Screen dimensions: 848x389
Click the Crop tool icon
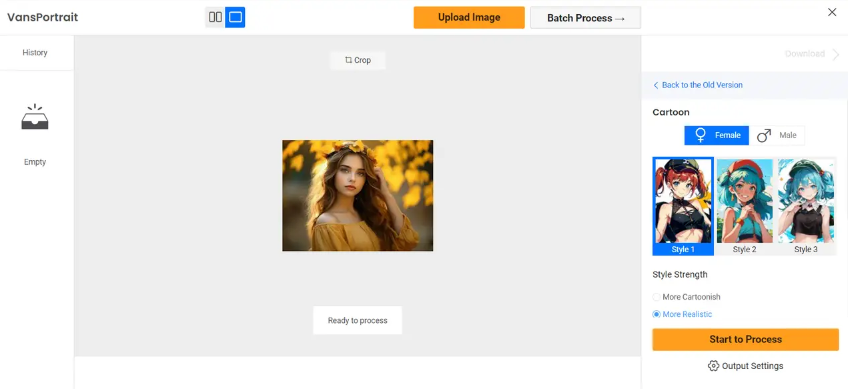(348, 60)
